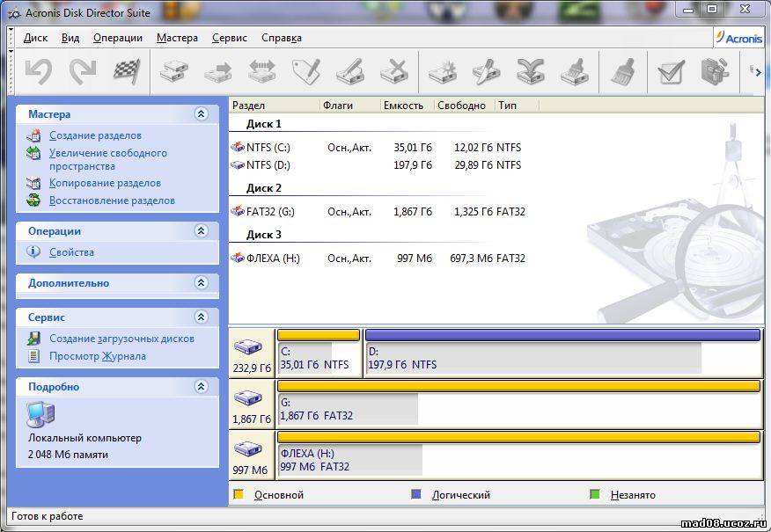Select the G: 1,867 Гб block in disk map
The height and width of the screenshot is (532, 771).
[x=519, y=404]
